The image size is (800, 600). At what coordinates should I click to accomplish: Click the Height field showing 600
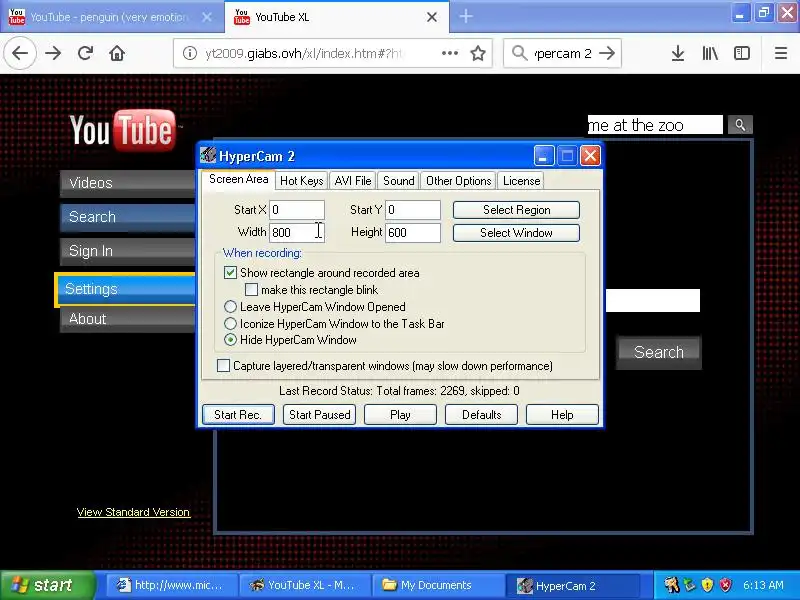pos(413,233)
